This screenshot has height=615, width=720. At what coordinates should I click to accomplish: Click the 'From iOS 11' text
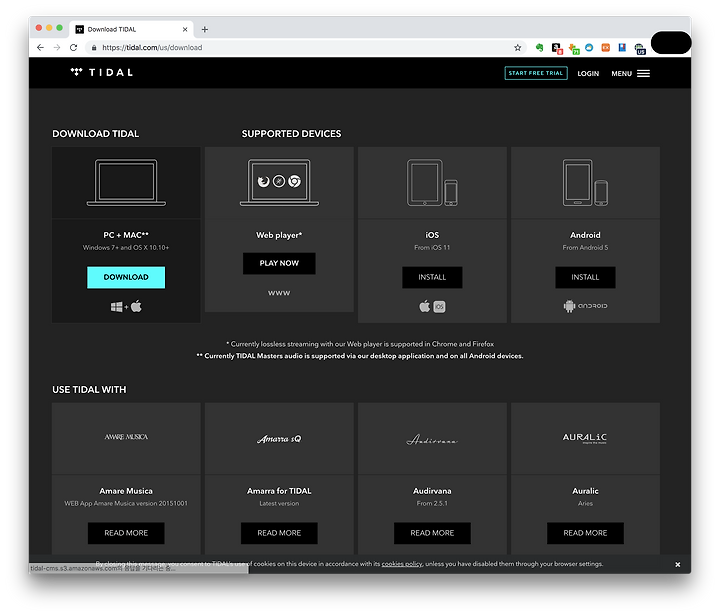coord(432,248)
